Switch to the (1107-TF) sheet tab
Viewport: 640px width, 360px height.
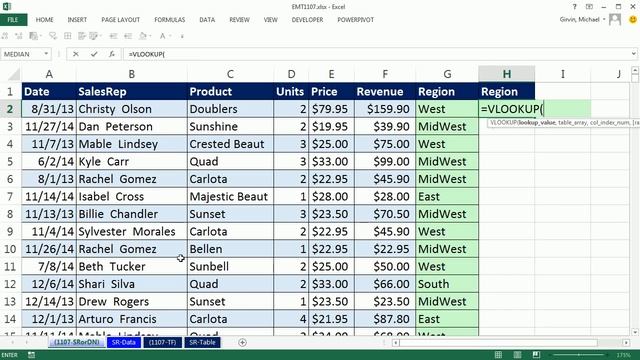(162, 342)
